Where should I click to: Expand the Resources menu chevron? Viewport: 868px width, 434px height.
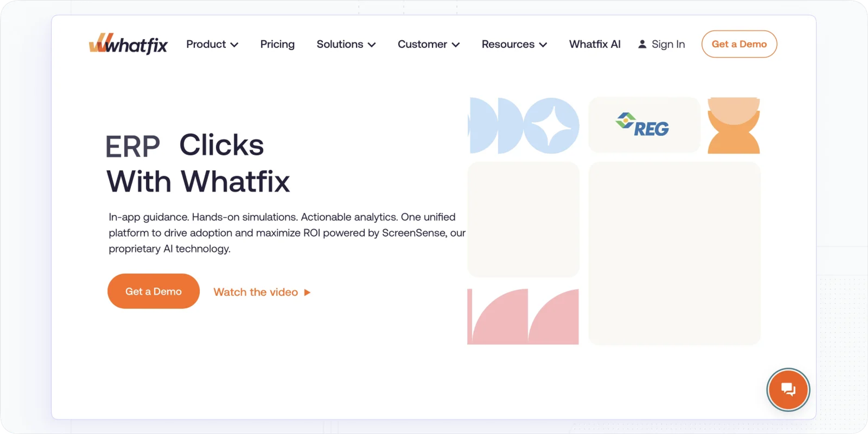point(543,45)
